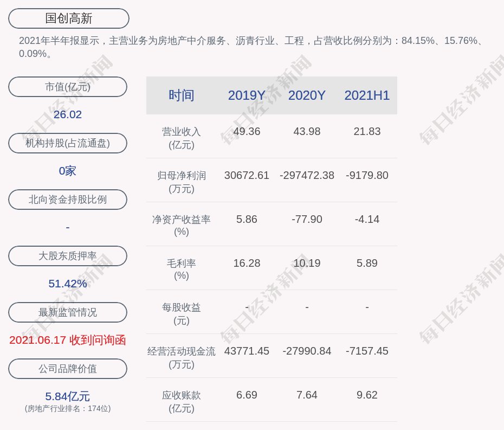Viewport: 504px width, 430px height.
Task: Select net profit value -297472.38
Action: click(x=307, y=175)
